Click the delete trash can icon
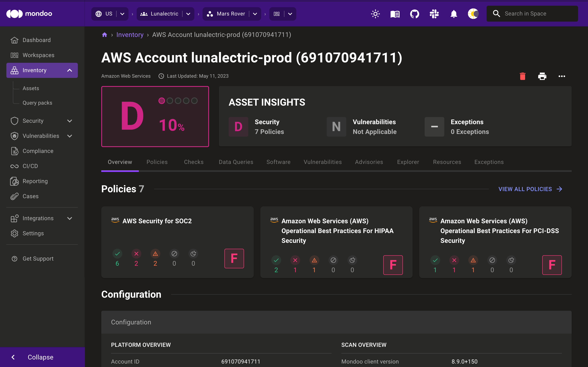Screen dimensions: 588x367 tap(522, 76)
